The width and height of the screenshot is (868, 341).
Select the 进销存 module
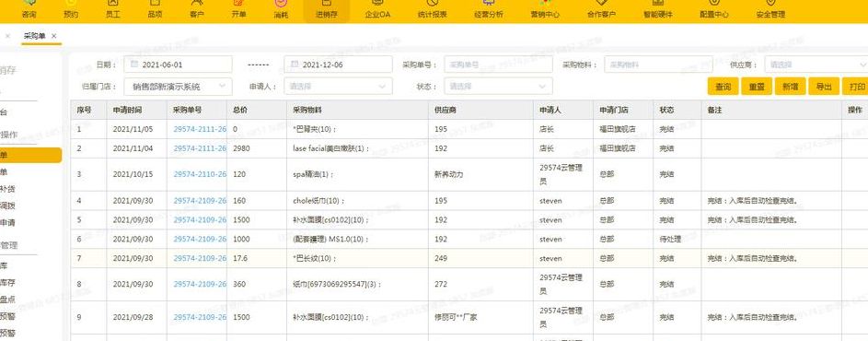[327, 10]
